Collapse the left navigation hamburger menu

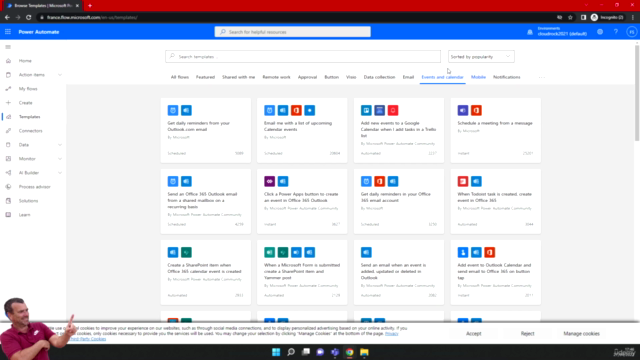[8, 47]
